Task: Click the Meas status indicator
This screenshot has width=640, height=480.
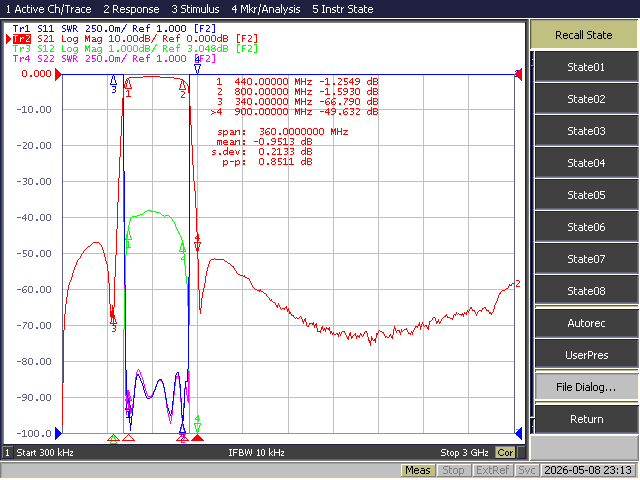Action: (x=418, y=471)
